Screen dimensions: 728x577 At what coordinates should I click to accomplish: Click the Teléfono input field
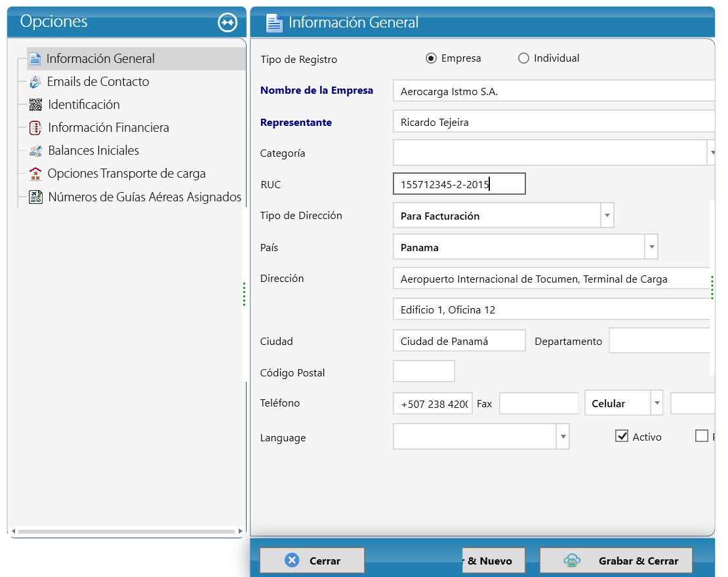click(433, 403)
